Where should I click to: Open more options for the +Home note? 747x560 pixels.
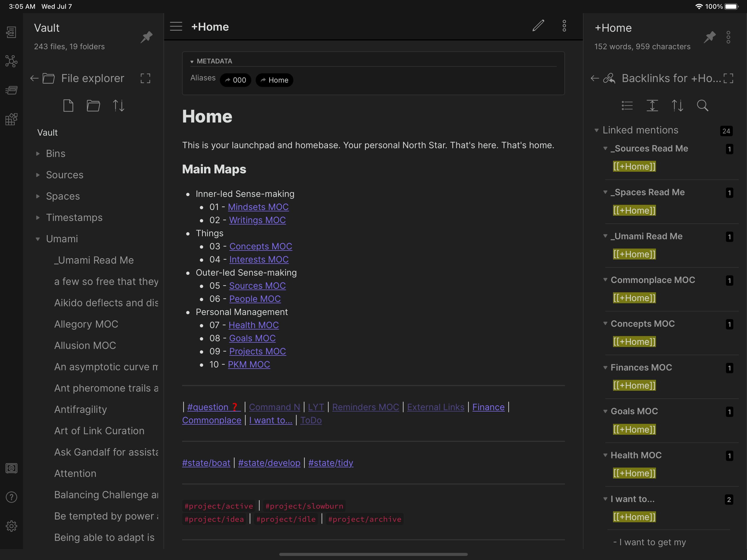coord(564,26)
